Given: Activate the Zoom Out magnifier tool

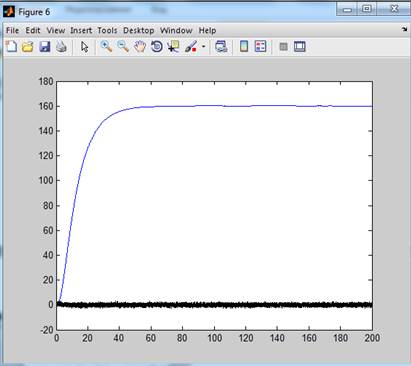Looking at the screenshot, I should pyautogui.click(x=123, y=47).
